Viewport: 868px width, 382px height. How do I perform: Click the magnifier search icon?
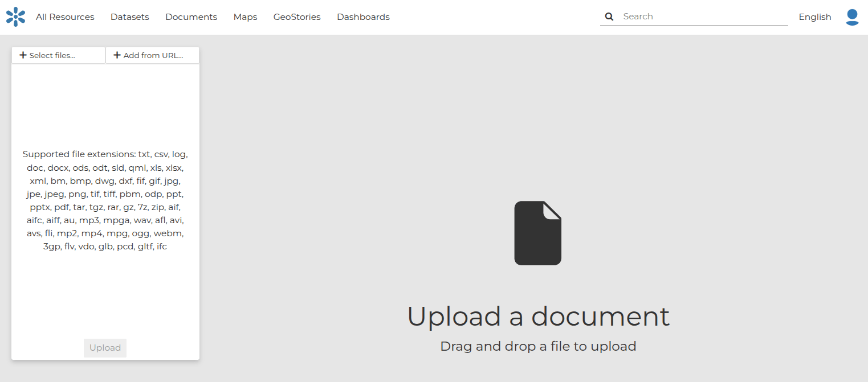[609, 17]
